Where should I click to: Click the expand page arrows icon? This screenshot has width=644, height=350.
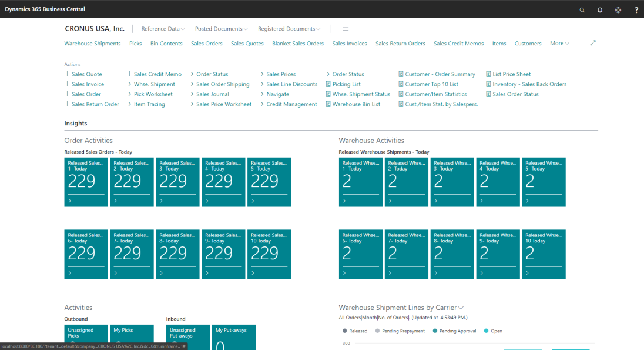[593, 43]
